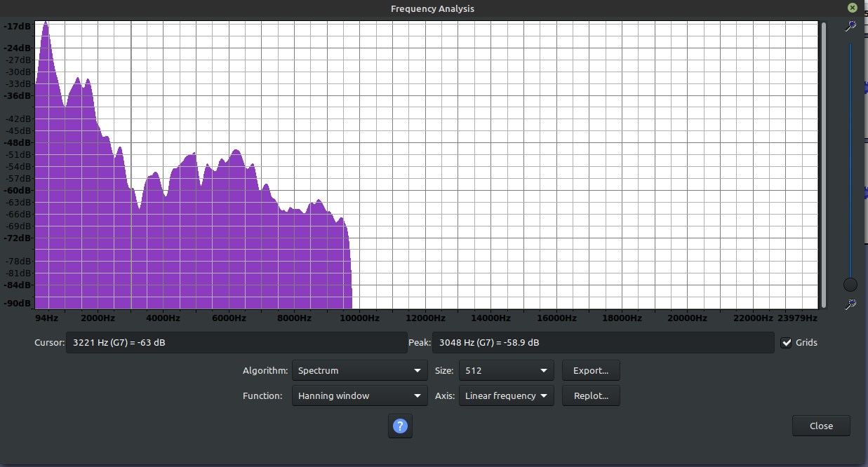The image size is (868, 467).
Task: Click the "-17dB" level axis label
Action: 17,26
